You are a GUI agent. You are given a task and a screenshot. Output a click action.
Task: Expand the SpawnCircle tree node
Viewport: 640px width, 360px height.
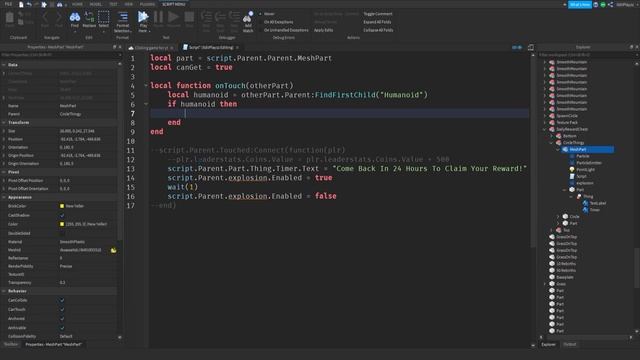click(545, 116)
